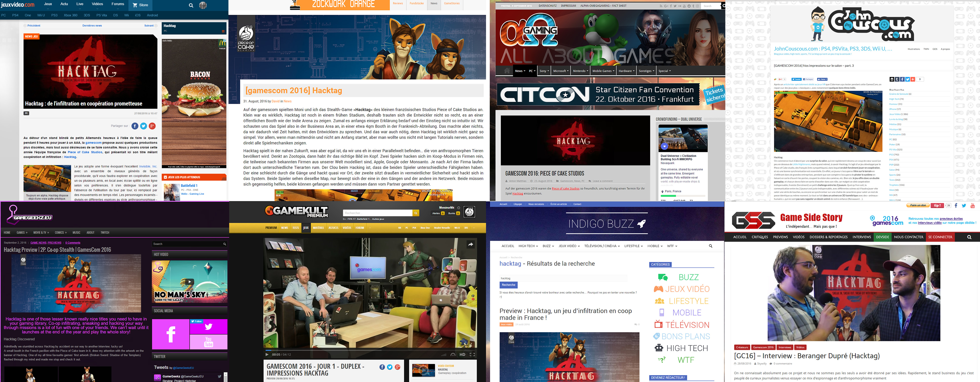
Task: Click the Game Side Story search icon
Action: click(969, 237)
